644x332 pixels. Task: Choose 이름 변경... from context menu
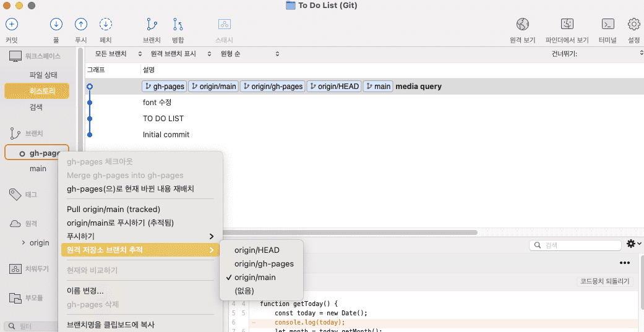coord(85,291)
